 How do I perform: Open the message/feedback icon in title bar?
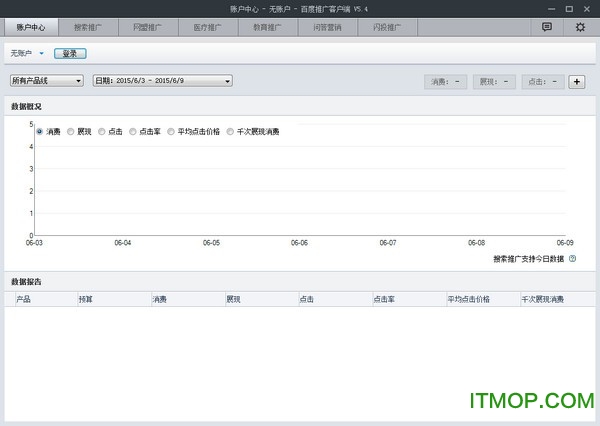pos(547,27)
